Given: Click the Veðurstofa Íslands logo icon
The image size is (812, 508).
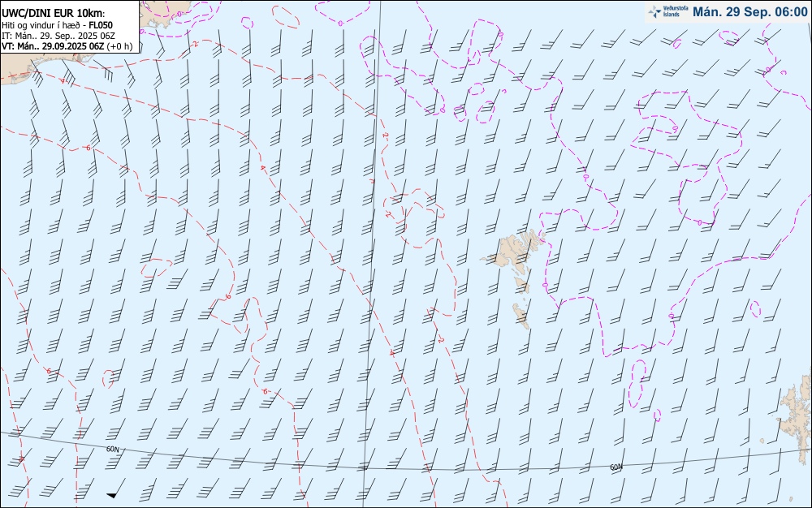Looking at the screenshot, I should tap(655, 11).
